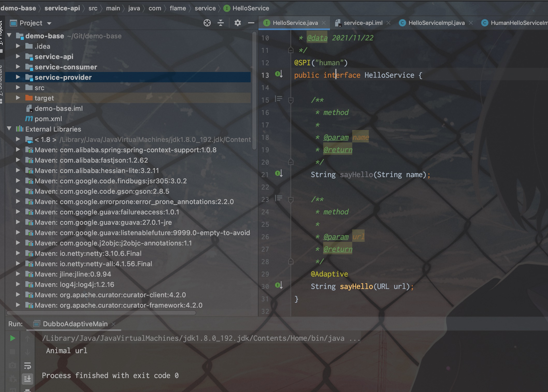548x392 pixels.
Task: Select demo-base.iml file in tree
Action: point(59,108)
